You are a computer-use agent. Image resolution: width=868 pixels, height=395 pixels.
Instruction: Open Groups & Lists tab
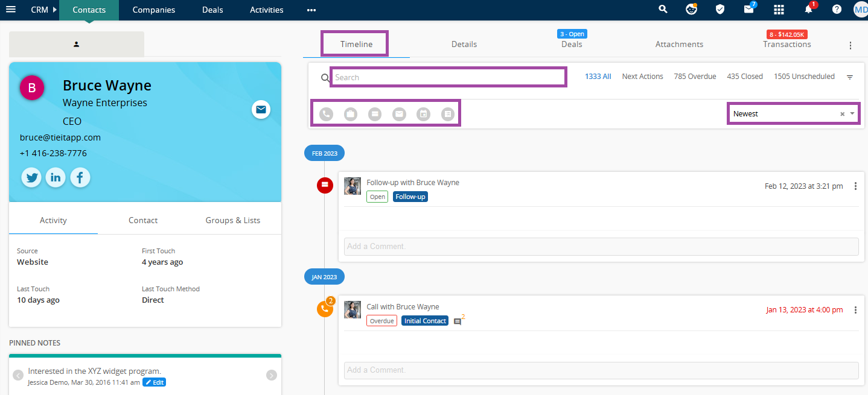(233, 220)
